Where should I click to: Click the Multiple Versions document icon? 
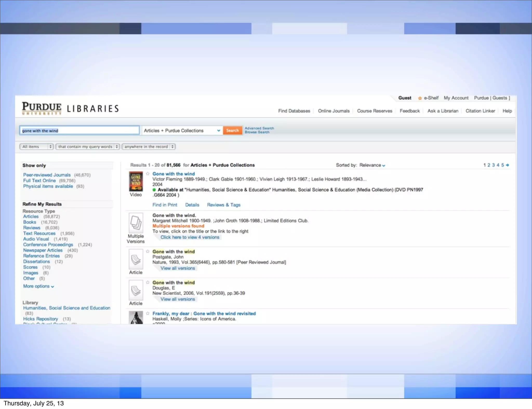pos(136,223)
